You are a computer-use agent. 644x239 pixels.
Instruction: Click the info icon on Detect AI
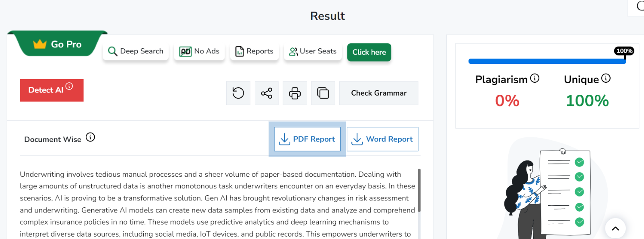(69, 86)
